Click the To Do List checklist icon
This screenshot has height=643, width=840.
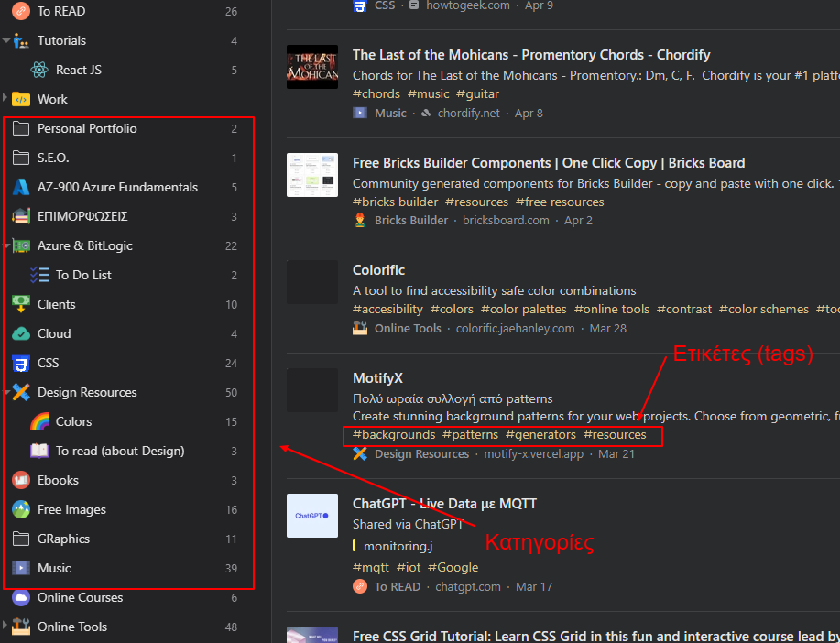click(38, 275)
